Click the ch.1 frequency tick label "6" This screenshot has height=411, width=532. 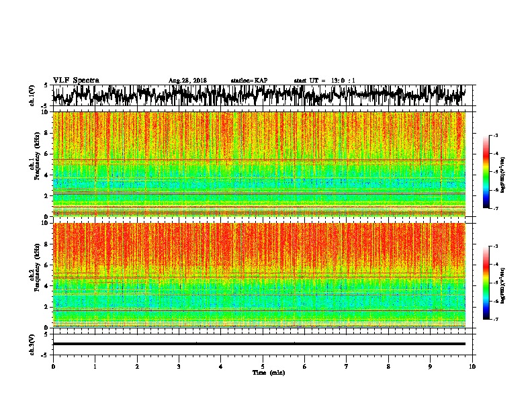click(47, 154)
